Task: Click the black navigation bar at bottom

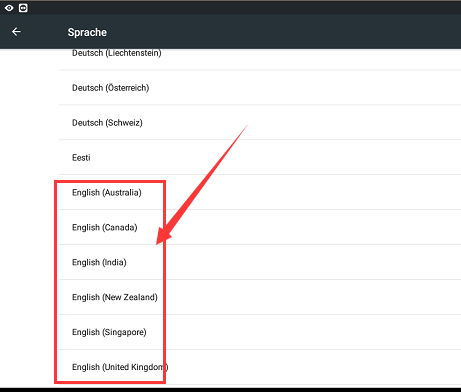Action: click(x=230, y=390)
